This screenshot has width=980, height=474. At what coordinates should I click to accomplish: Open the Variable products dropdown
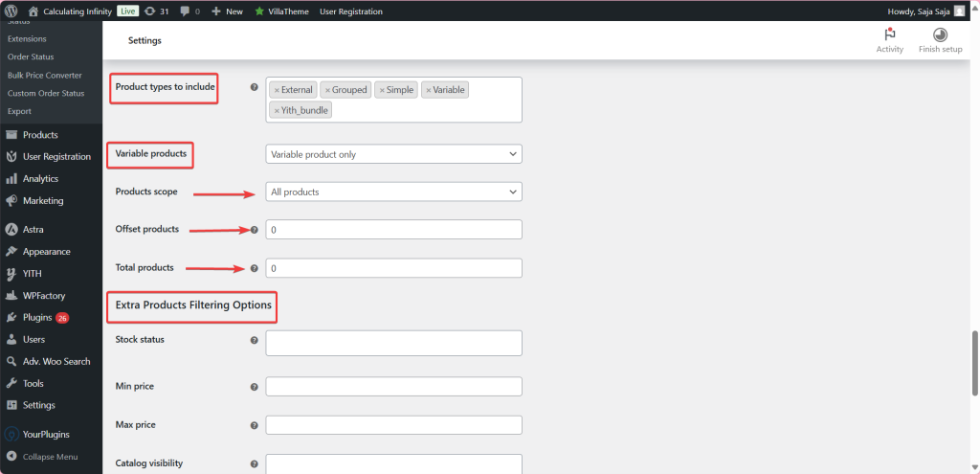[393, 154]
